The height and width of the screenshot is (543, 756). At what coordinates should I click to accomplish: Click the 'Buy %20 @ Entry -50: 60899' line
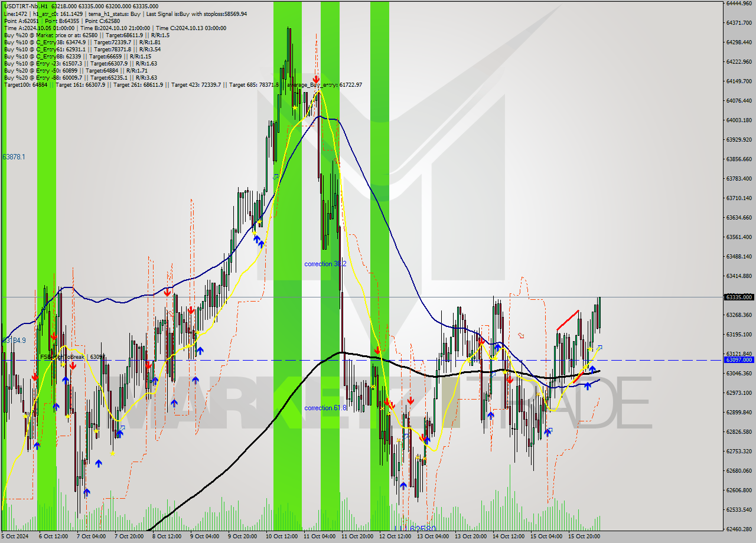76,70
